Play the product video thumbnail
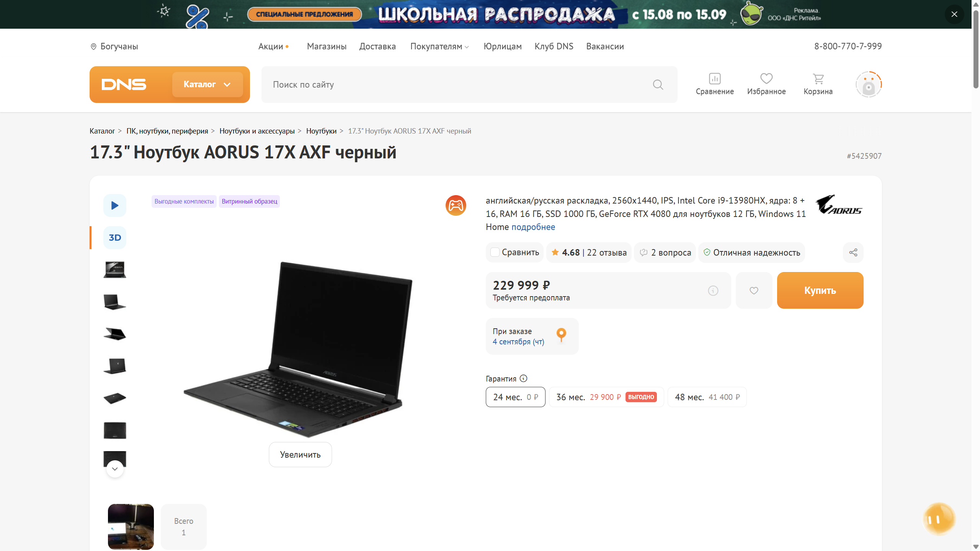This screenshot has height=551, width=980. tap(115, 205)
